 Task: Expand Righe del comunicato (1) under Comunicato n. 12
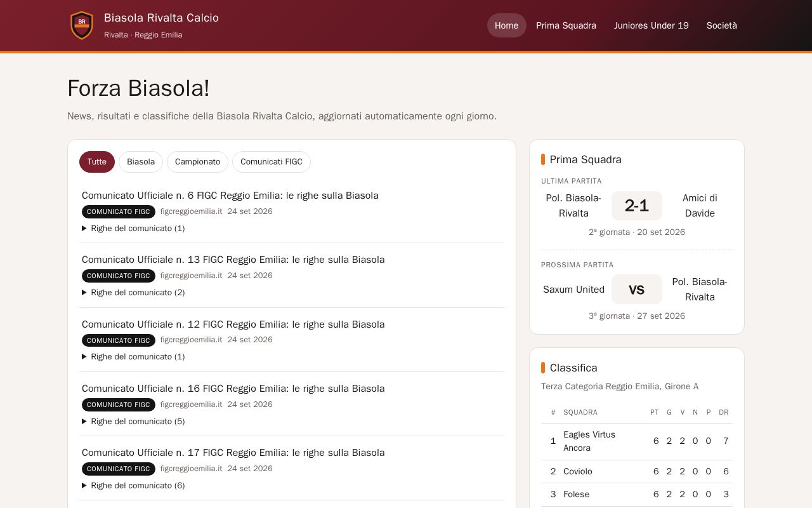tap(133, 357)
